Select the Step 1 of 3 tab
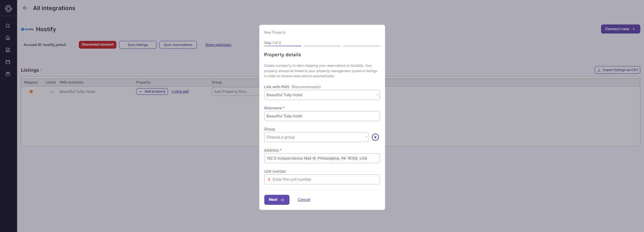Image resolution: width=644 pixels, height=232 pixels. [282, 43]
